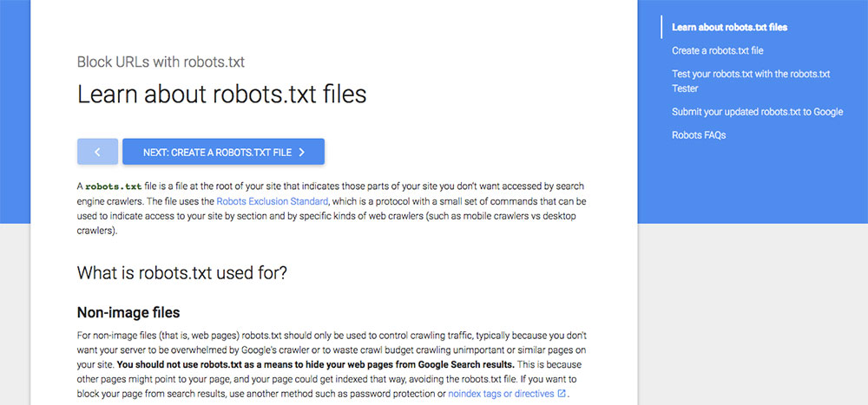
Task: Open the 'noindex tags or directives' link
Action: tap(501, 394)
